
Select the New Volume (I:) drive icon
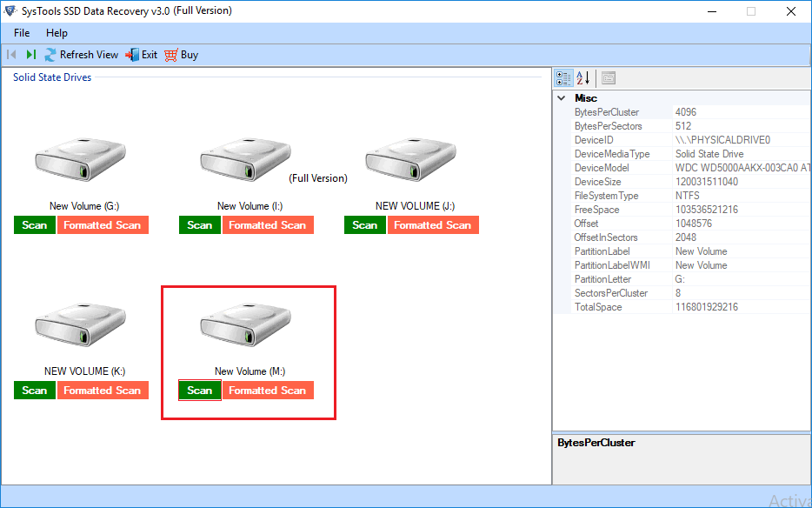pyautogui.click(x=245, y=159)
